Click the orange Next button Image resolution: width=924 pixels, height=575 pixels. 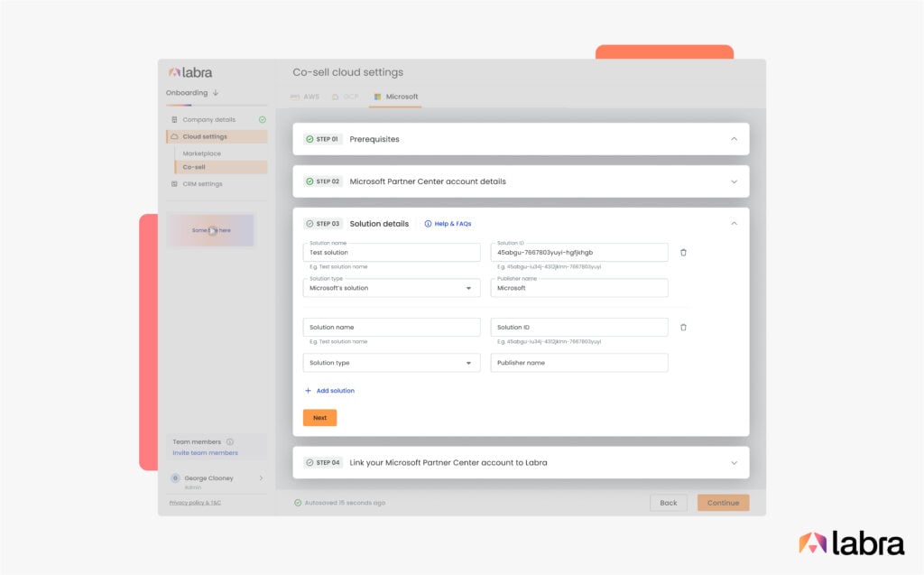coord(320,418)
